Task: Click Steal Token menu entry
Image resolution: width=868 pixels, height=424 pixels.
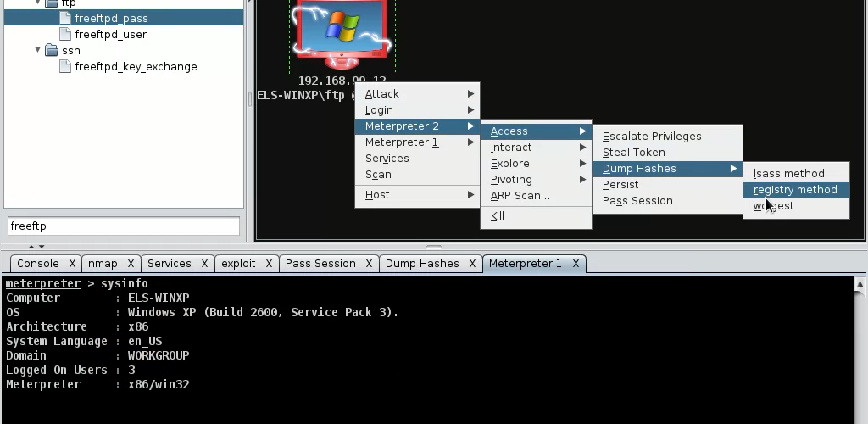Action: click(633, 153)
